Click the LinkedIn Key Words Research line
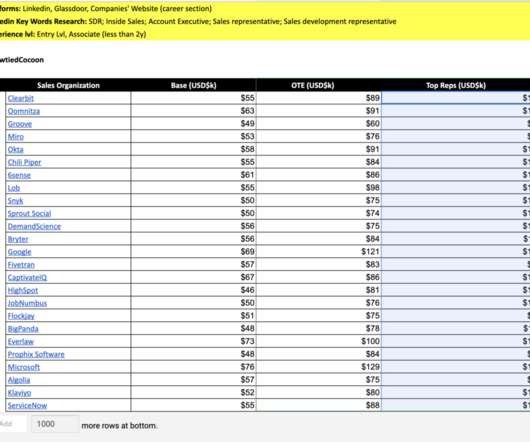Viewport: 530px width, 442px height. point(198,22)
